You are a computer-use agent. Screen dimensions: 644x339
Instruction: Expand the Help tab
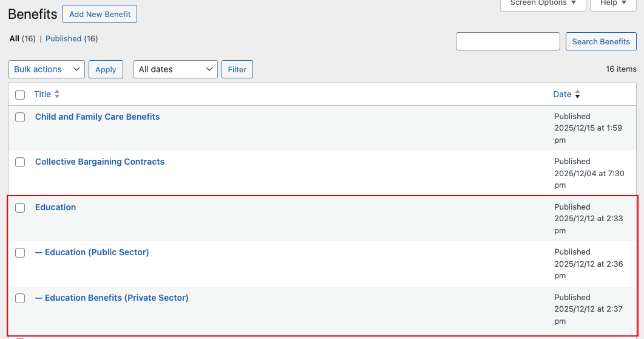[x=613, y=4]
